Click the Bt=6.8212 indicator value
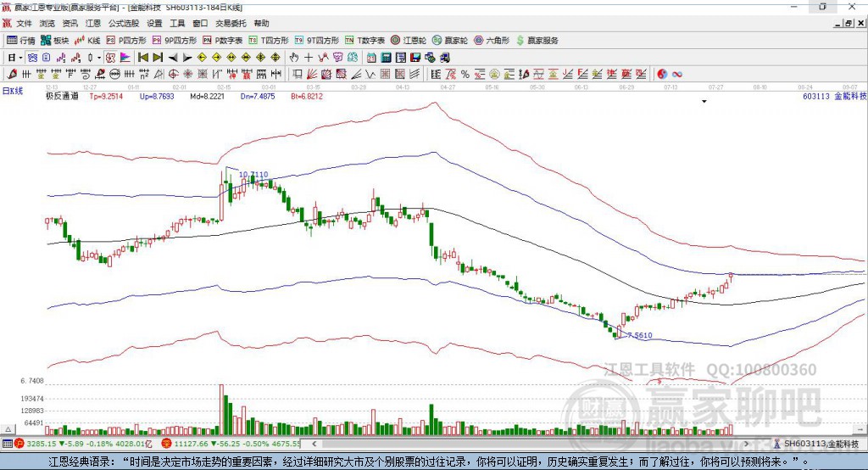This screenshot has width=868, height=470. pos(307,96)
